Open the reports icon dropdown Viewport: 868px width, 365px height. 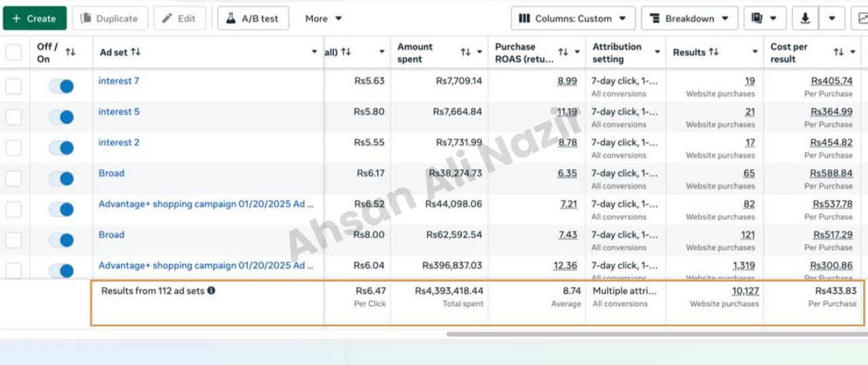click(x=765, y=18)
